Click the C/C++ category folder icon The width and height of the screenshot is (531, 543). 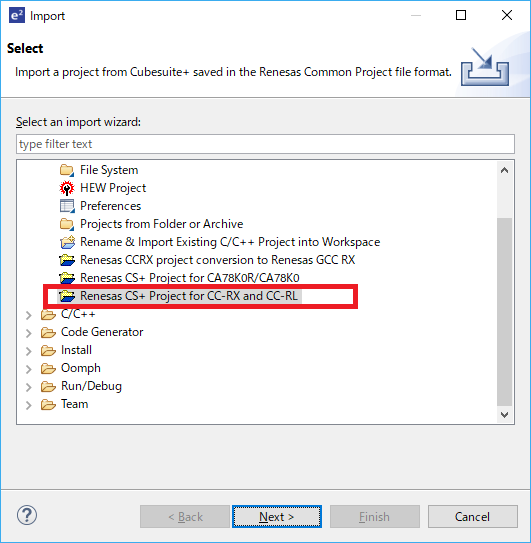(48, 314)
